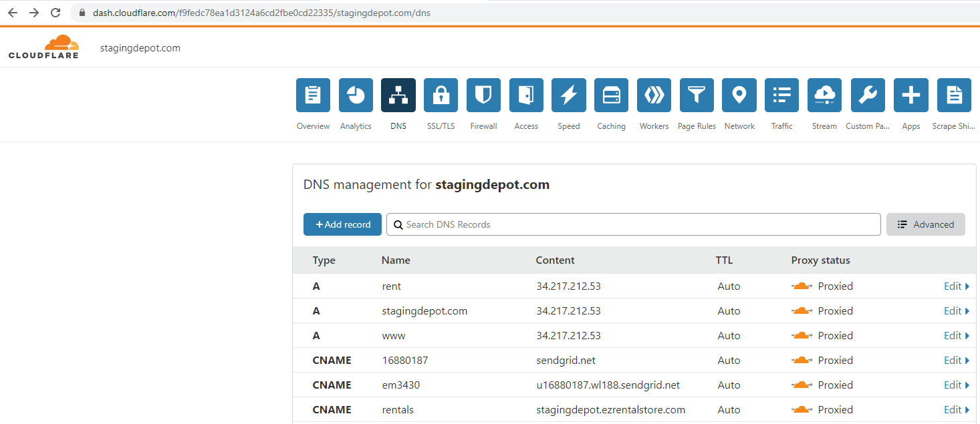
Task: Open the Scrape Shield document icon
Action: pyautogui.click(x=954, y=95)
